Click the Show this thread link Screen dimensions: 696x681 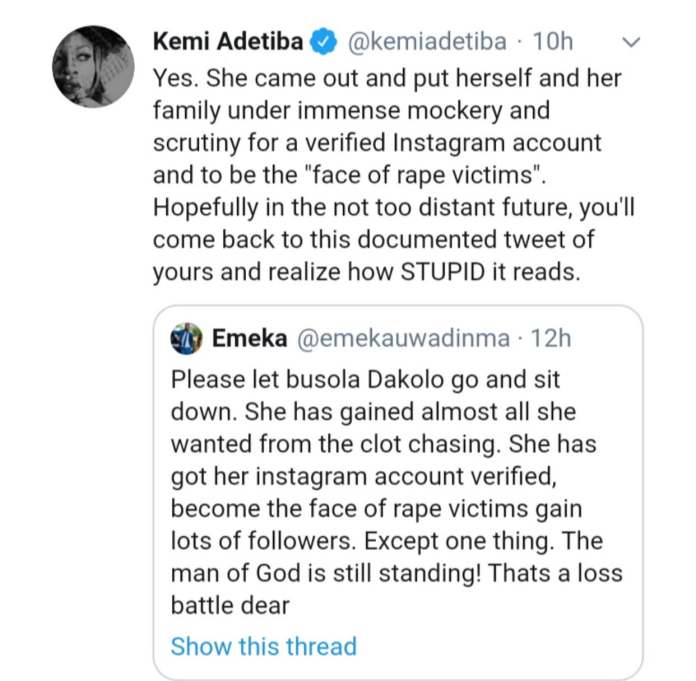[x=263, y=646]
